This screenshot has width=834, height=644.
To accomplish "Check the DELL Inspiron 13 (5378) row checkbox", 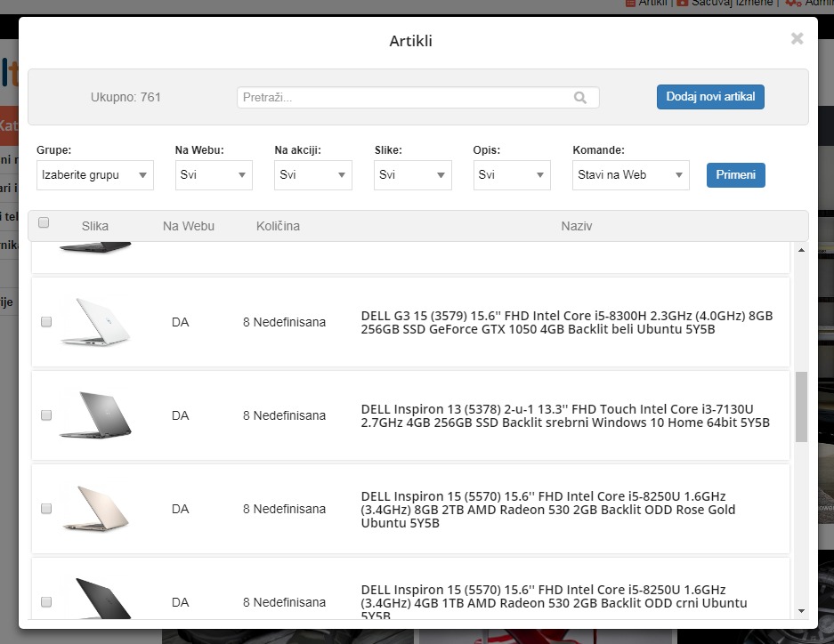I will pyautogui.click(x=46, y=415).
